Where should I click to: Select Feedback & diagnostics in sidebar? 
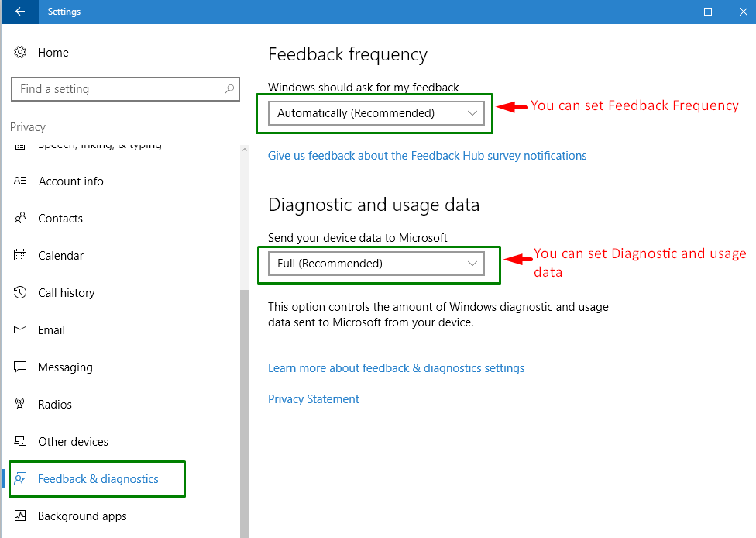(98, 479)
